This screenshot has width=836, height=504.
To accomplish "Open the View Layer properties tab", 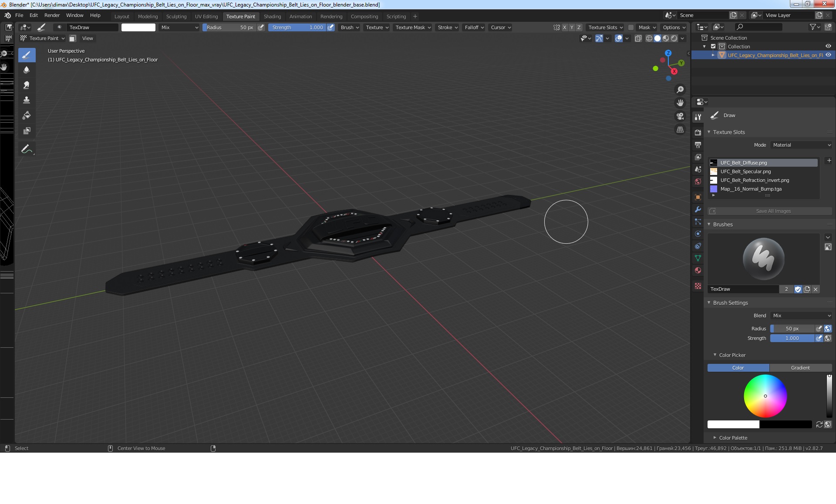I will click(x=698, y=157).
